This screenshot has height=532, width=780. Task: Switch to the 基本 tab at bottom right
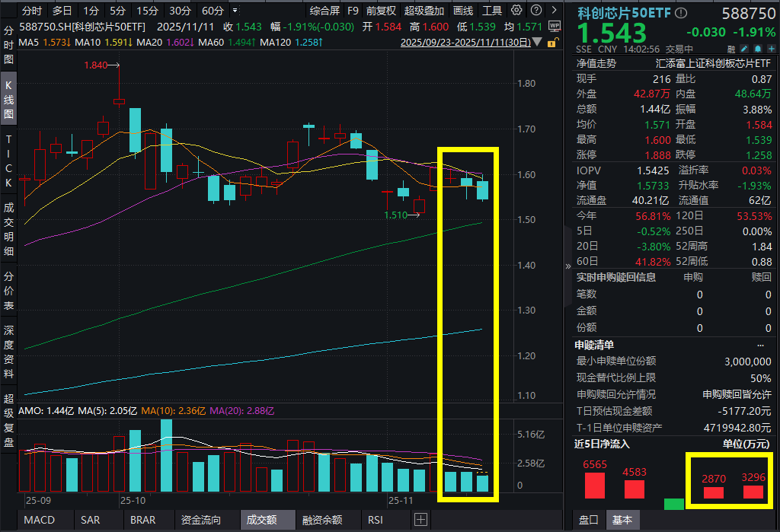(x=624, y=520)
